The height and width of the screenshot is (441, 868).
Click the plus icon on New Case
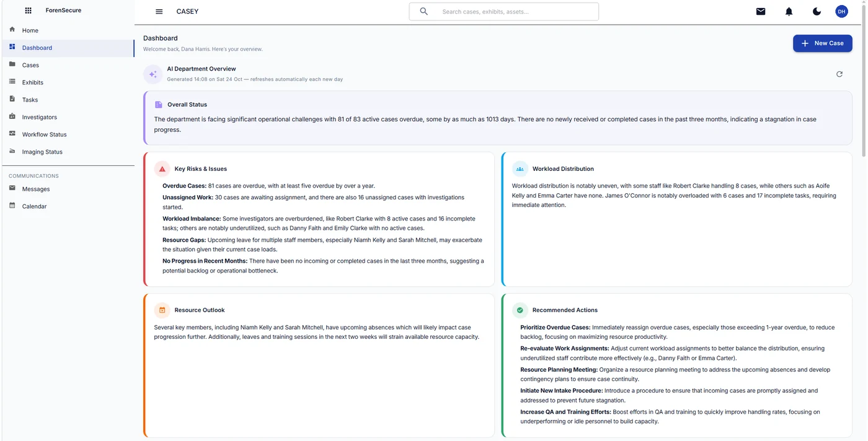coord(805,43)
